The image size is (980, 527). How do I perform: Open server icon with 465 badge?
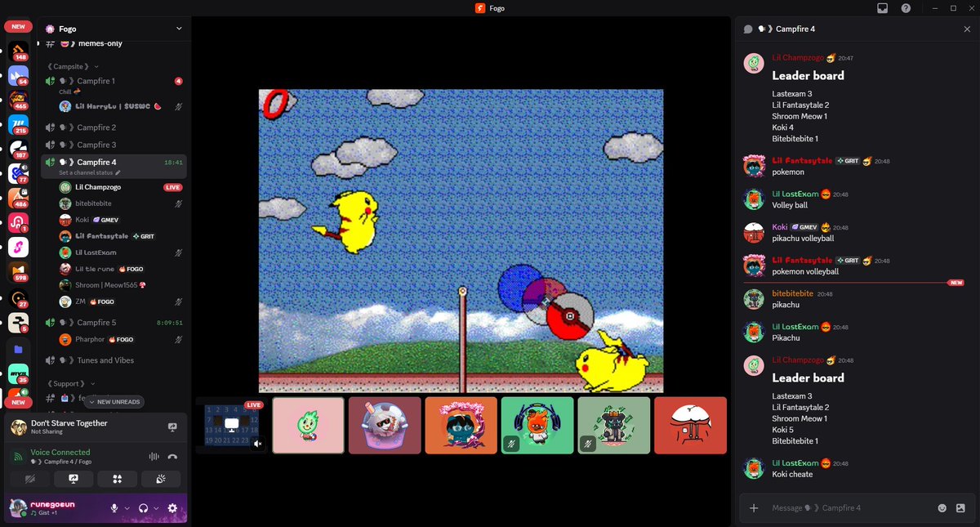[x=18, y=101]
